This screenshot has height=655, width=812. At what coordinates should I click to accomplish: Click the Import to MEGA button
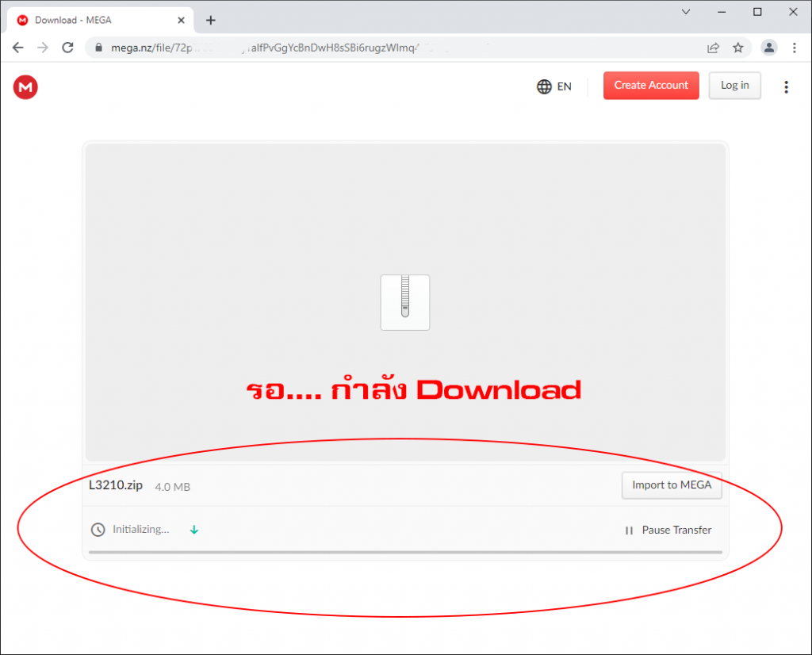coord(671,485)
